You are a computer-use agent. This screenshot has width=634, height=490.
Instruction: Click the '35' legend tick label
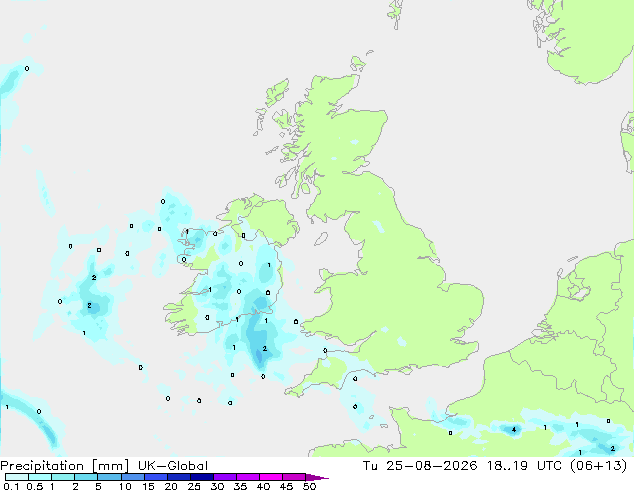point(240,486)
